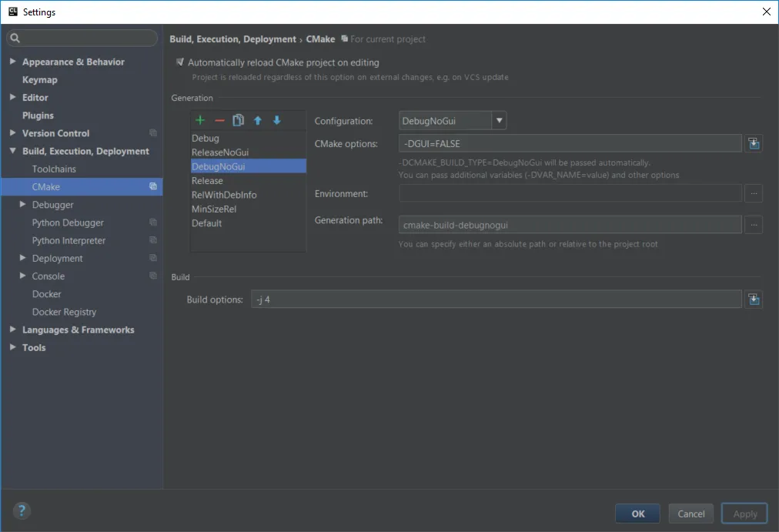Expand the Console subsection arrow

tap(22, 276)
